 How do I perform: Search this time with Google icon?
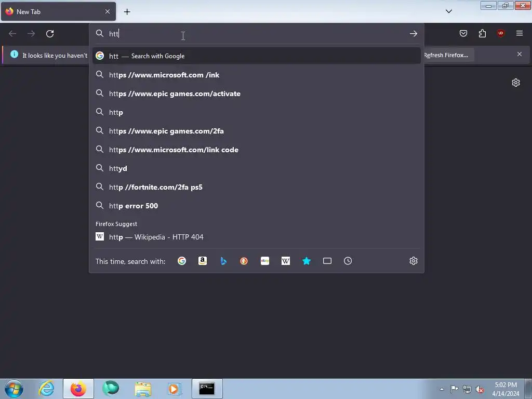click(182, 261)
